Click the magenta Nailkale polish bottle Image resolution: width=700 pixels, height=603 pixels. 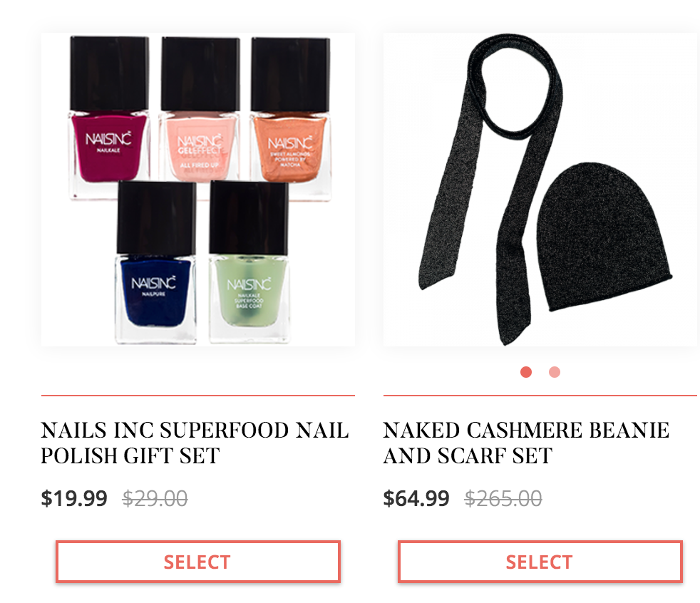pyautogui.click(x=109, y=118)
